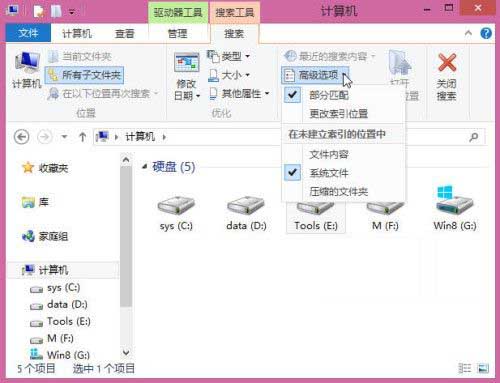Open 家庭组 in the navigation pane
This screenshot has width=500, height=383.
pos(45,236)
